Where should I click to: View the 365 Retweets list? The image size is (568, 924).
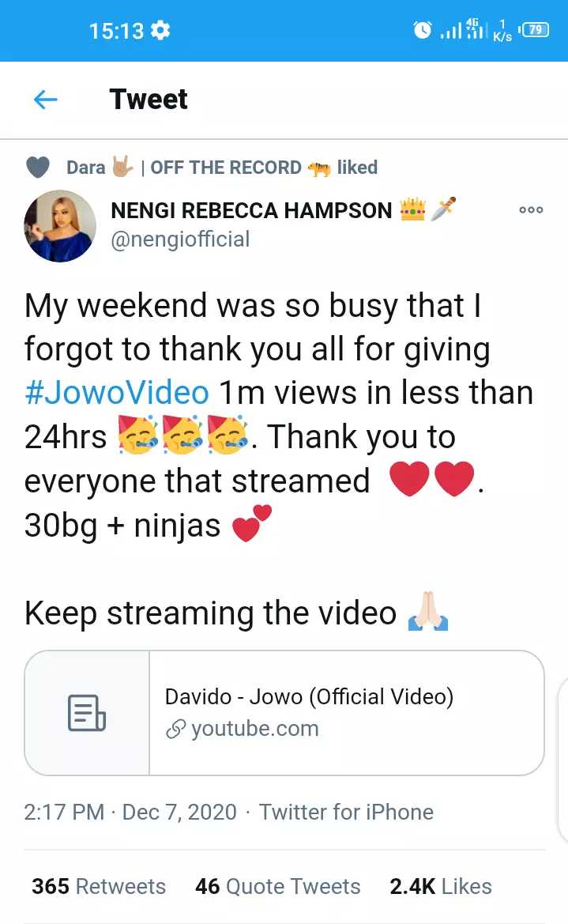tap(99, 886)
